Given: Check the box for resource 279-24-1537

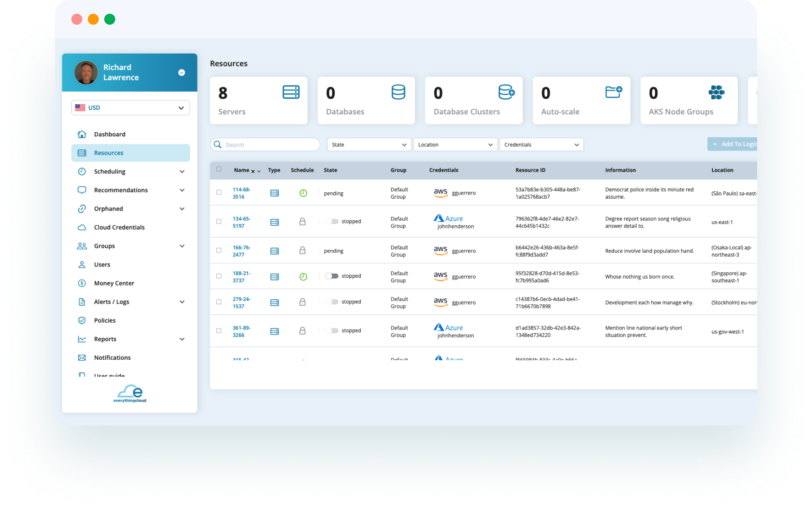Looking at the screenshot, I should [219, 302].
